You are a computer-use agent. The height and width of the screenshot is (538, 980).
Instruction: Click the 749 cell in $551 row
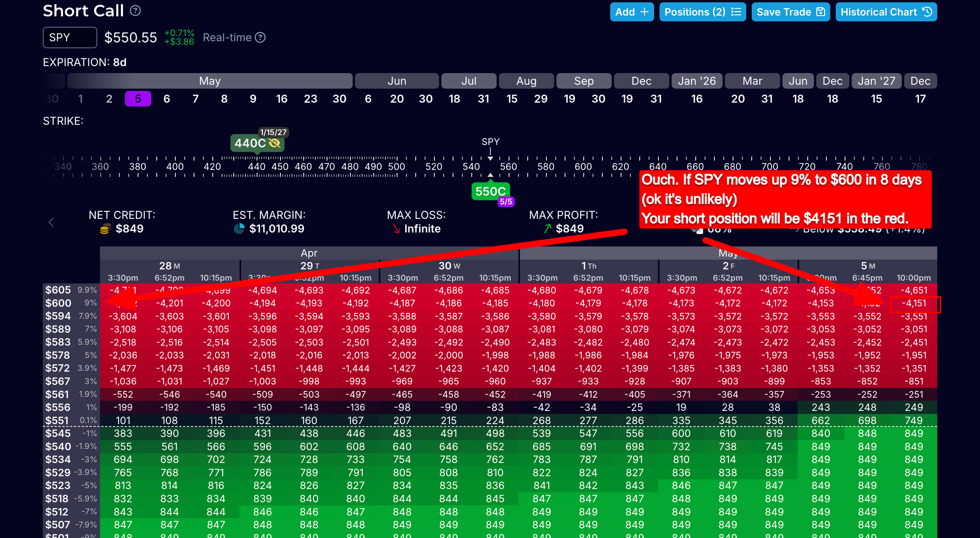(x=914, y=421)
